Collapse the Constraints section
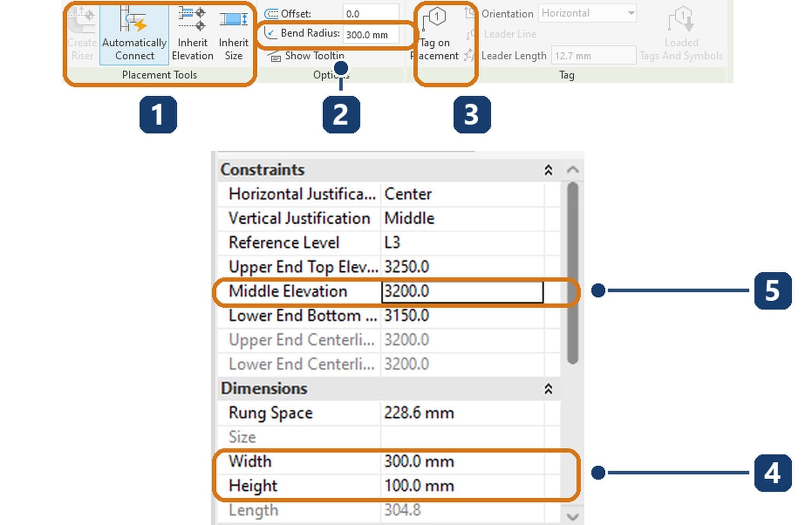This screenshot has width=812, height=525. (x=548, y=170)
